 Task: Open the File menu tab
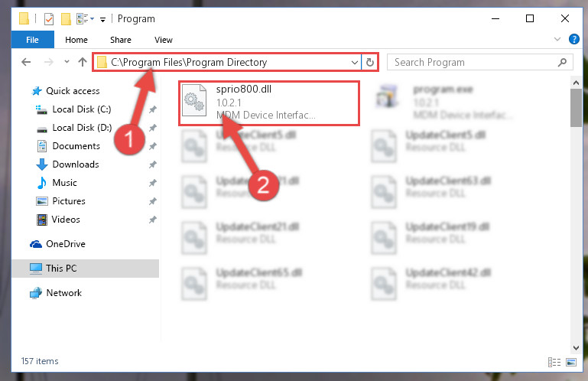(33, 40)
